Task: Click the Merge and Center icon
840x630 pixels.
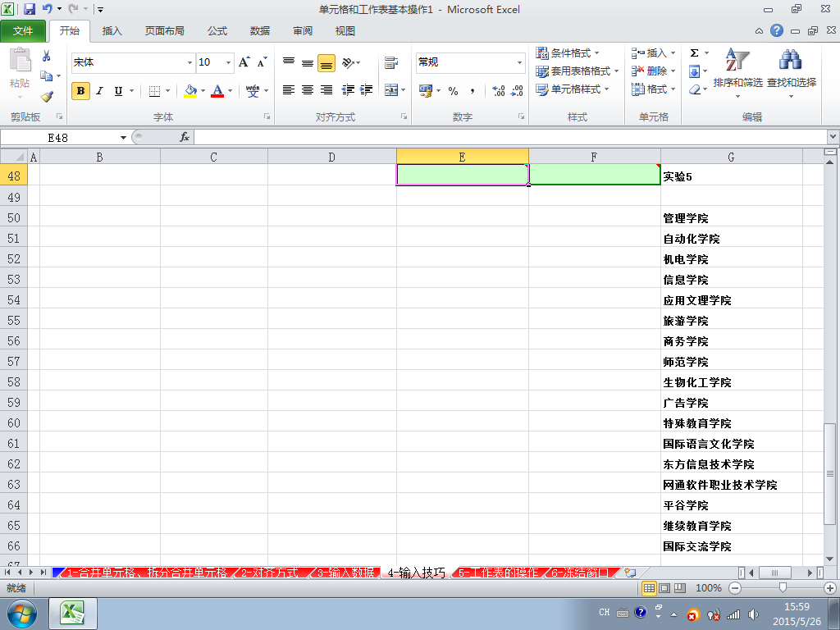Action: click(391, 90)
